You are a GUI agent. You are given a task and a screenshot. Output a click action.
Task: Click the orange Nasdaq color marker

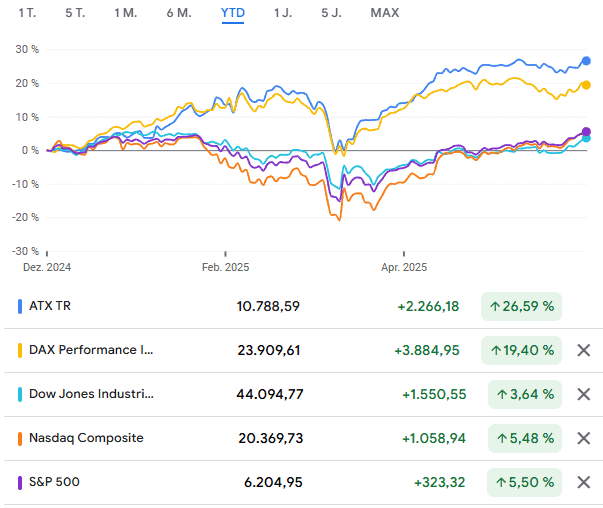tap(20, 438)
